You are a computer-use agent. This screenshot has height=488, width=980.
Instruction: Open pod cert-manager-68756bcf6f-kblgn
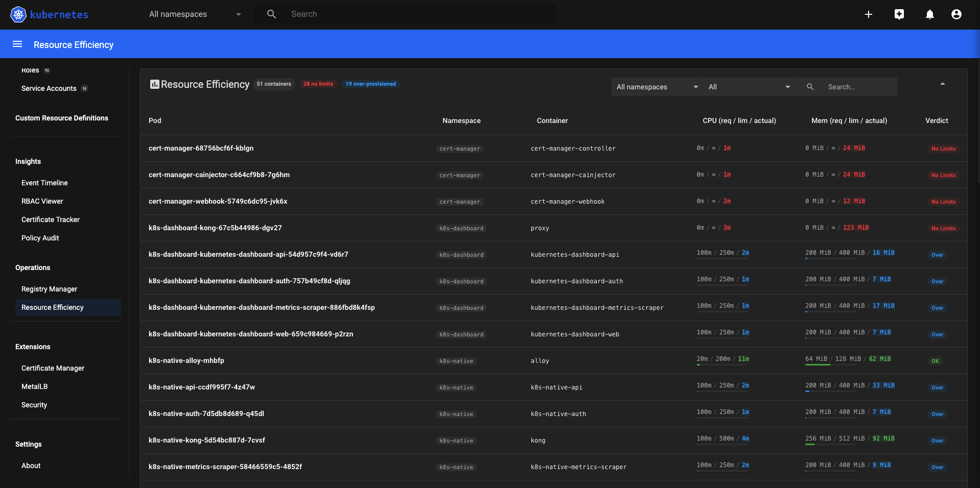pos(201,148)
